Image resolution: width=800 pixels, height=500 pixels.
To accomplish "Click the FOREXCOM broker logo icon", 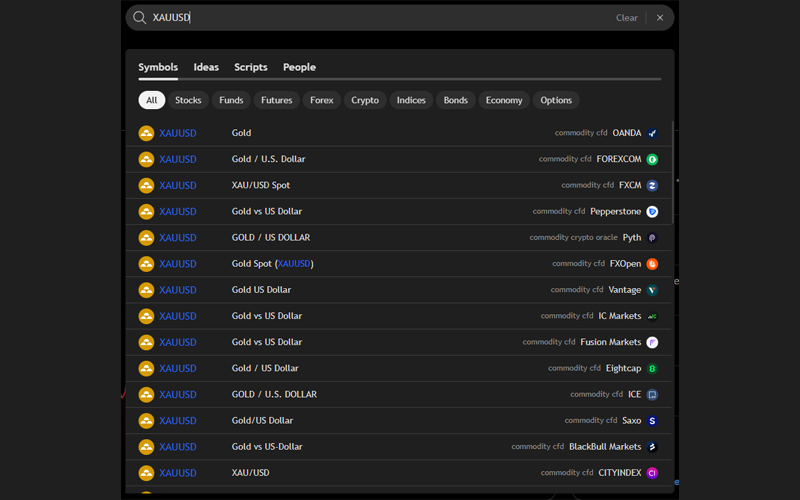I will click(x=652, y=159).
